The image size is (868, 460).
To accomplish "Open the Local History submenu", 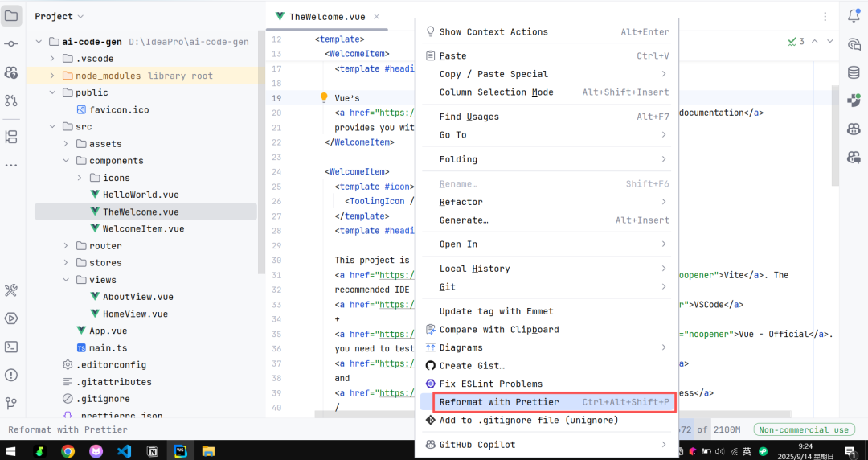I will click(x=547, y=269).
